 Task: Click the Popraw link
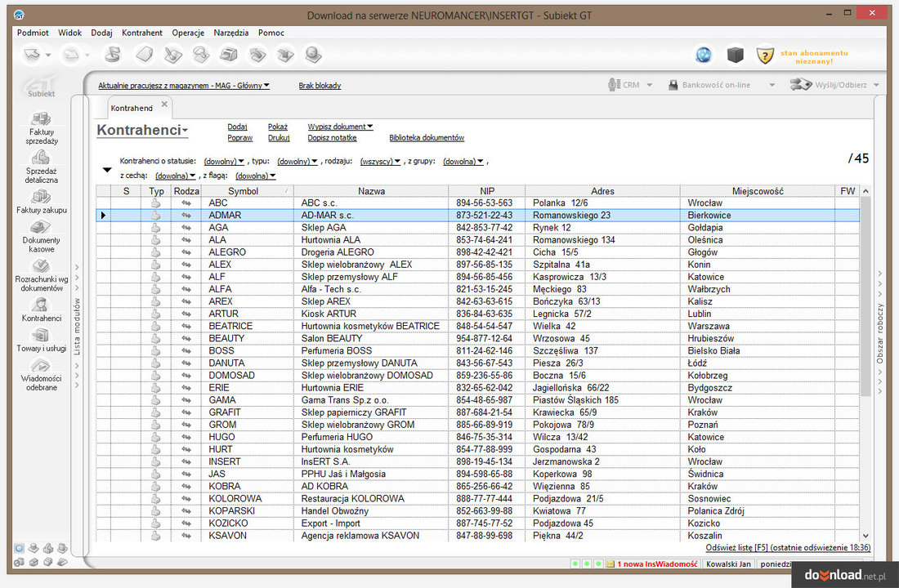[x=239, y=137]
